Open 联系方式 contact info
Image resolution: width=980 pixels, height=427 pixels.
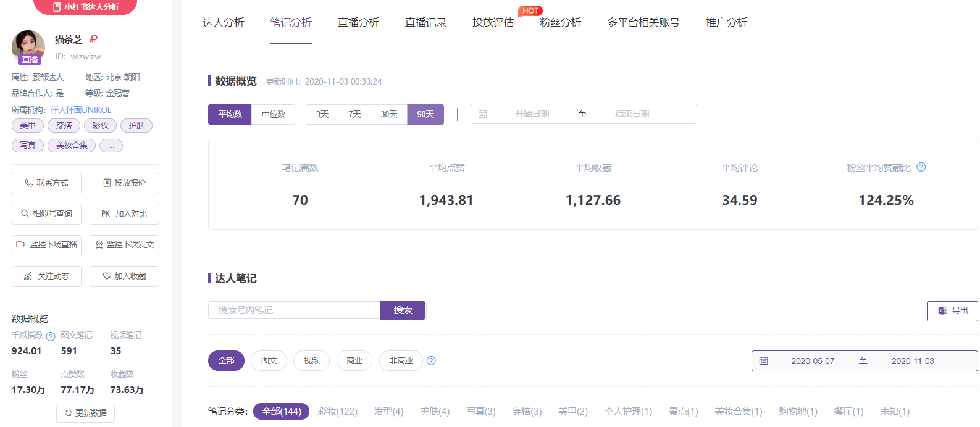46,183
